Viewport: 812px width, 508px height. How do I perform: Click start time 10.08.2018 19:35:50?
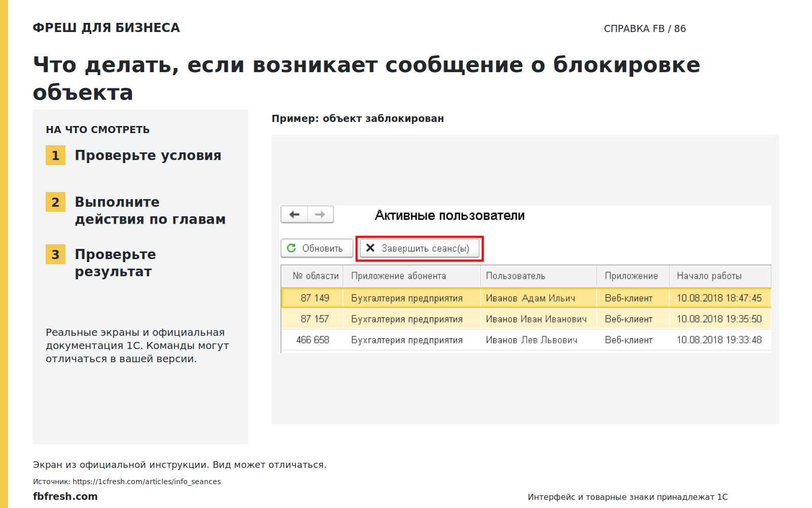point(719,319)
